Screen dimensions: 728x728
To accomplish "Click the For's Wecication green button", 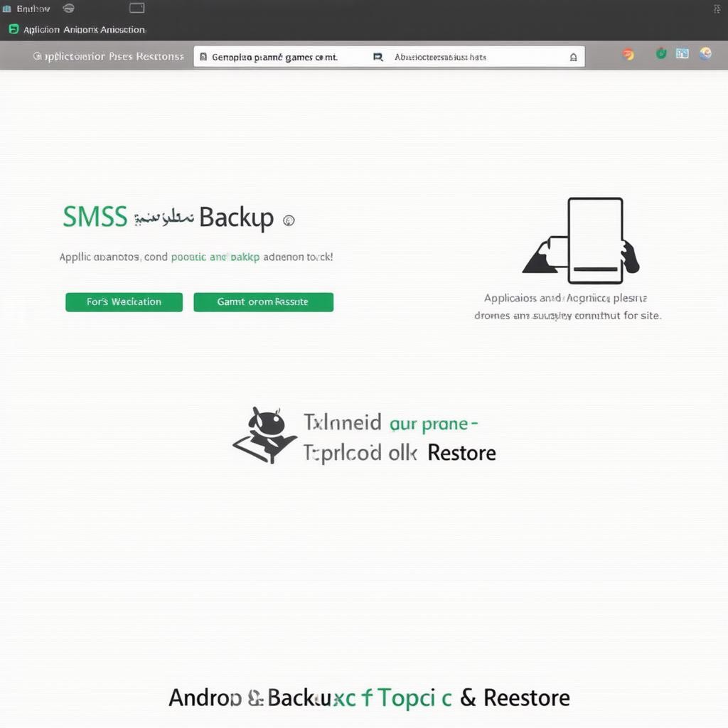I will 124,301.
